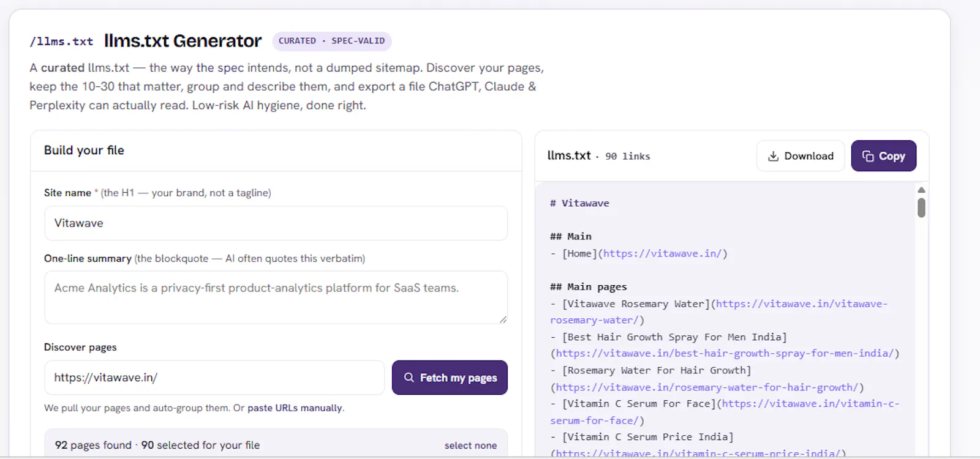Click the One-line summary label

[88, 259]
